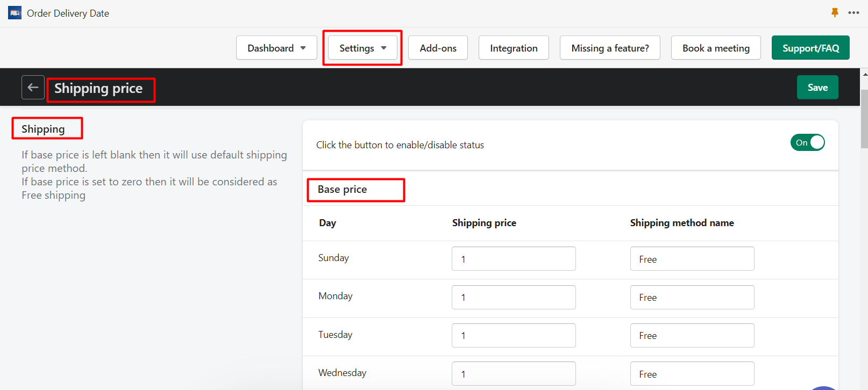868x390 pixels.
Task: Click the Day column header
Action: point(328,223)
